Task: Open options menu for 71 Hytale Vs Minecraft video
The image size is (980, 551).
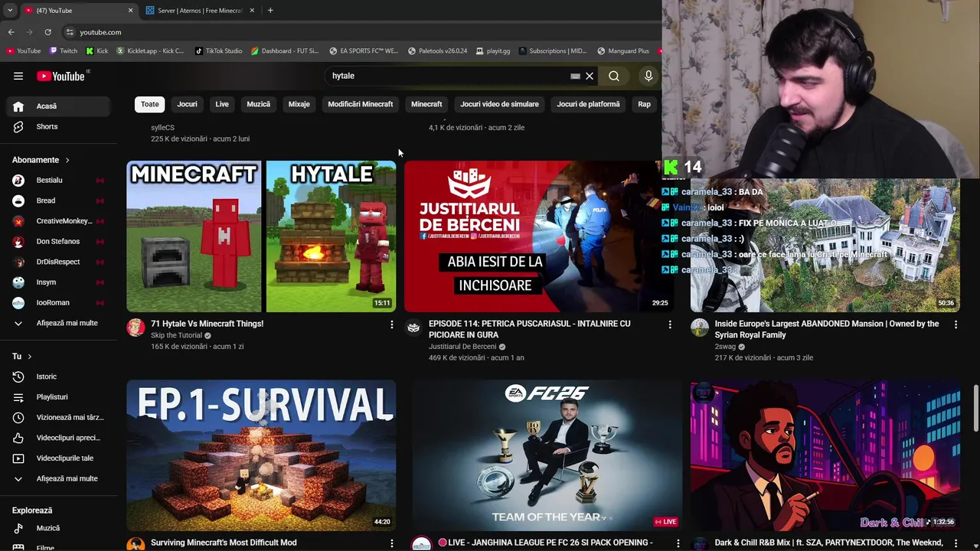Action: 392,325
